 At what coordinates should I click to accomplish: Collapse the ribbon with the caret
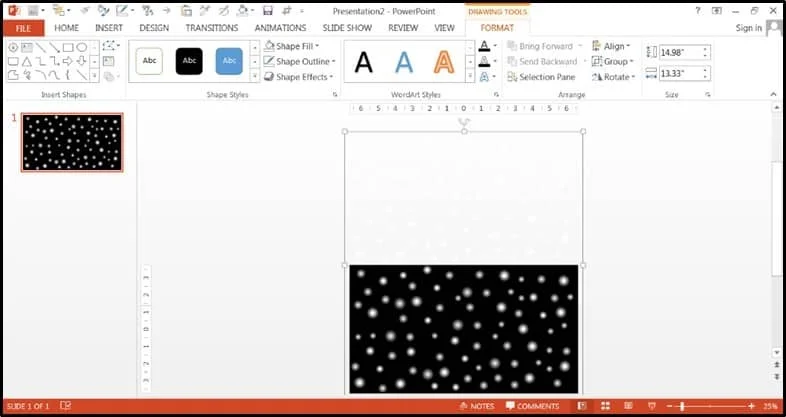[x=773, y=94]
